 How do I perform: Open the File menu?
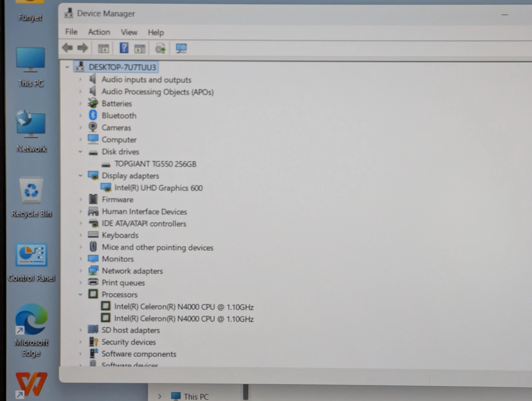pyautogui.click(x=71, y=32)
